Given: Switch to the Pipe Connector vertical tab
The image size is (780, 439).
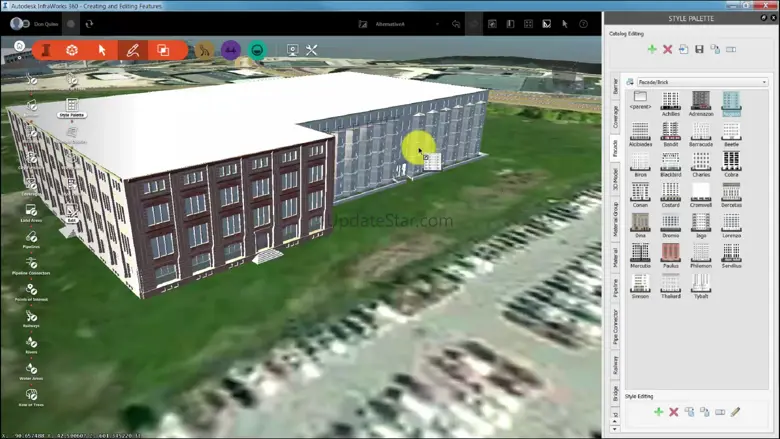Looking at the screenshot, I should point(615,327).
